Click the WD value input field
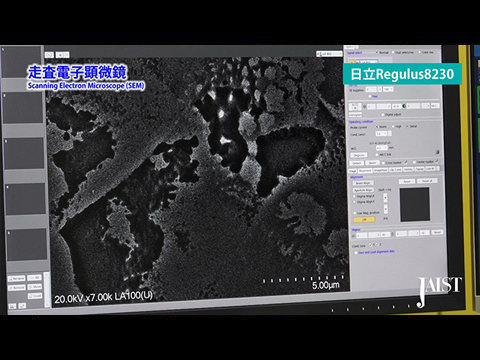This screenshot has height=360, width=480. point(382,148)
